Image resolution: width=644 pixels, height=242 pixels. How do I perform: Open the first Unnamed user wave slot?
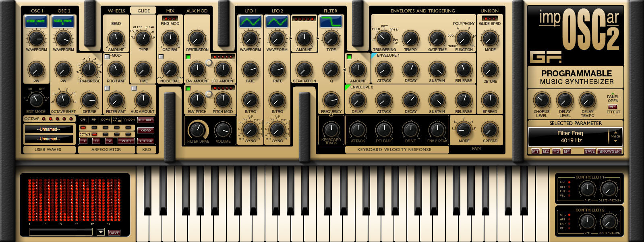(49, 129)
